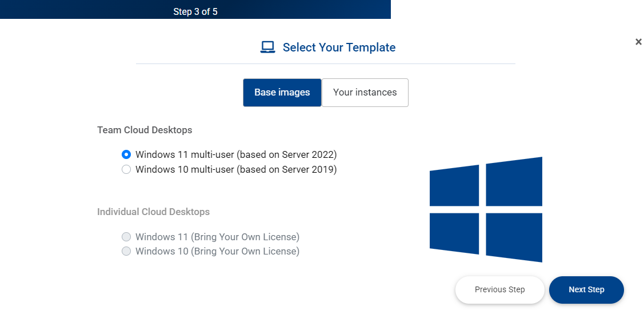The image size is (644, 310).
Task: Click the Team Cloud Desktops section heading
Action: 145,130
